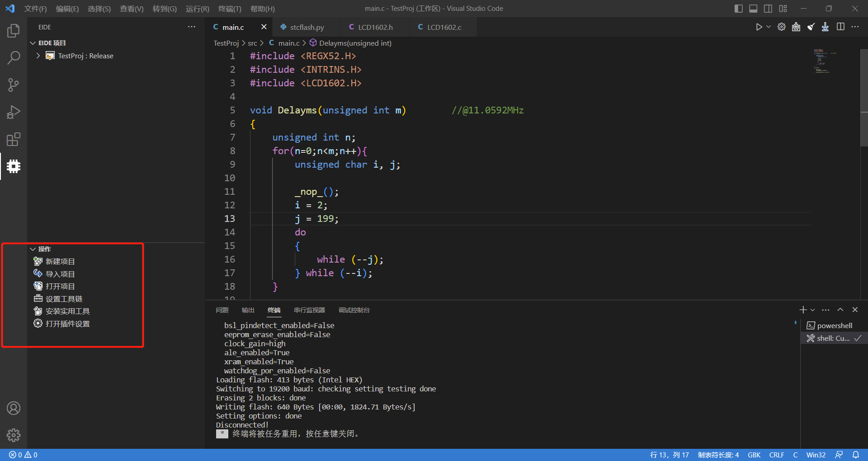The height and width of the screenshot is (461, 868).
Task: Maximize the panel with up chevron
Action: 840,310
